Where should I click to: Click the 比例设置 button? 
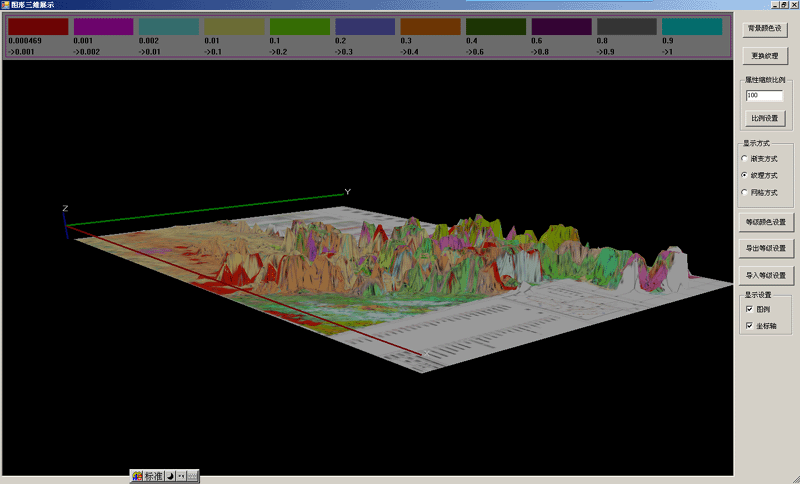(765, 118)
